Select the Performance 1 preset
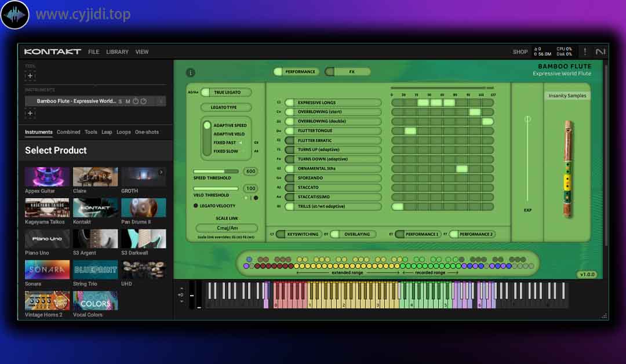Image resolution: width=626 pixels, height=364 pixels. (417, 234)
